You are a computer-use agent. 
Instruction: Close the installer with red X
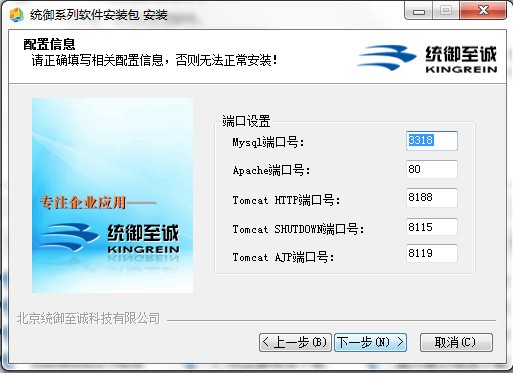483,11
